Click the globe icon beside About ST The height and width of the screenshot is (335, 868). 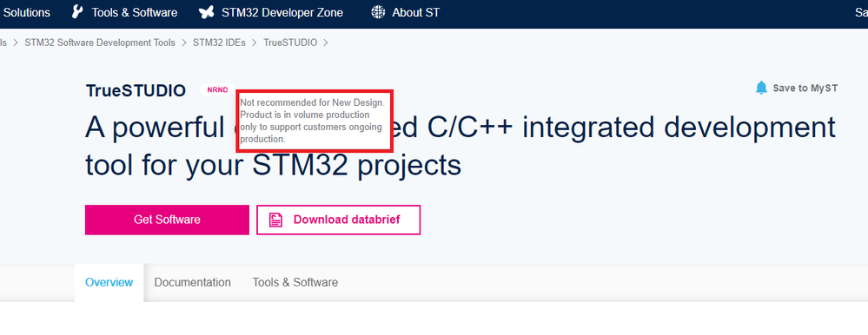(x=378, y=12)
